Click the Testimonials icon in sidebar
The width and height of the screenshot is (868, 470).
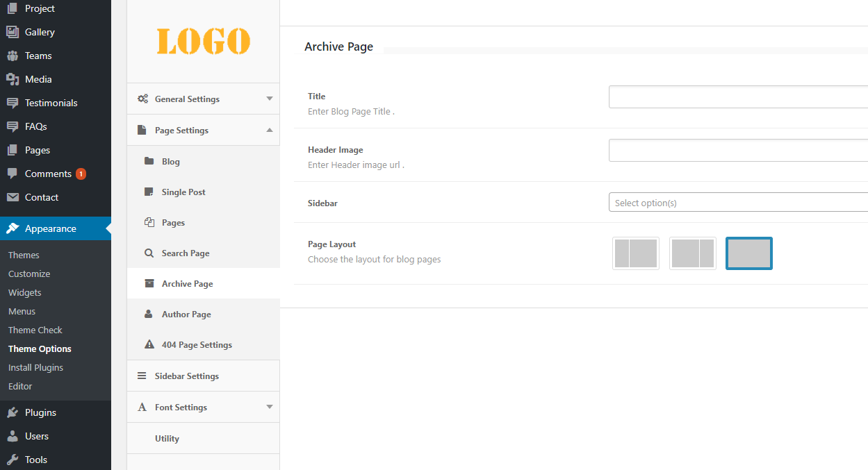click(x=13, y=103)
